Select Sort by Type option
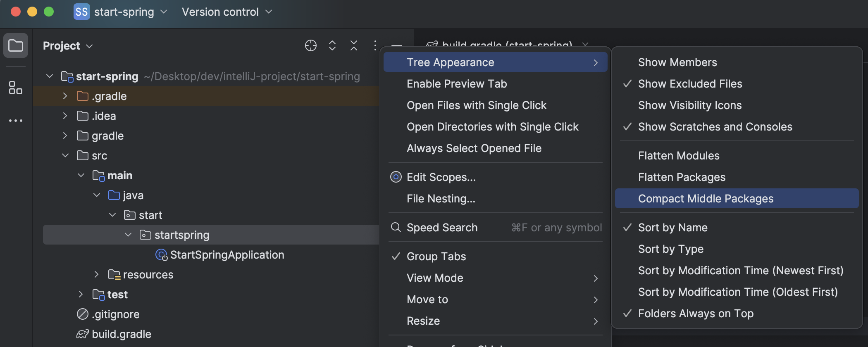This screenshot has height=347, width=868. [737, 249]
